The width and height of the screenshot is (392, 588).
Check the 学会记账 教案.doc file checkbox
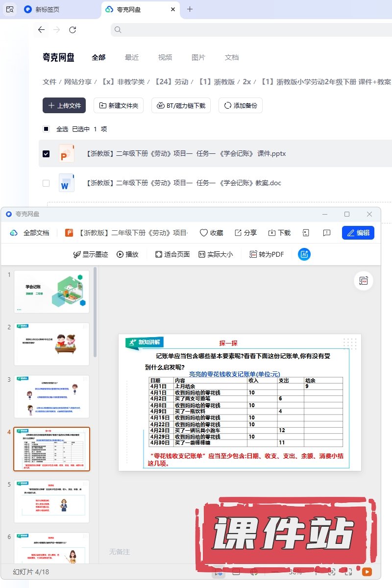tap(46, 183)
